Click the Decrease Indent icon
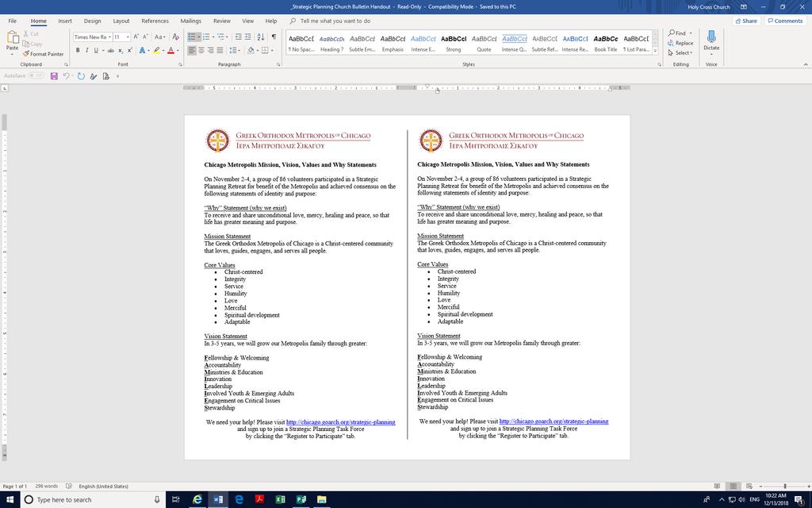 tap(238, 37)
